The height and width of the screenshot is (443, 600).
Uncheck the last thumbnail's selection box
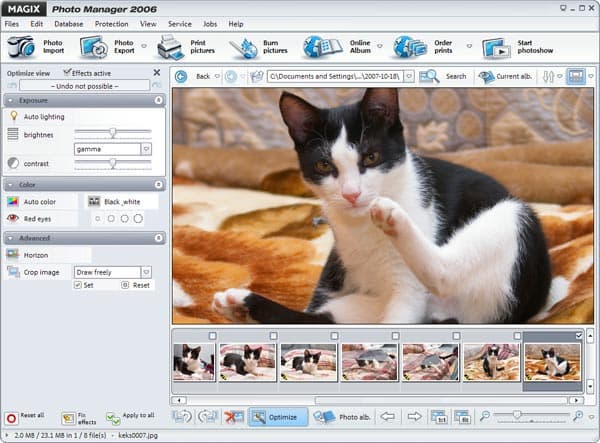pyautogui.click(x=579, y=336)
